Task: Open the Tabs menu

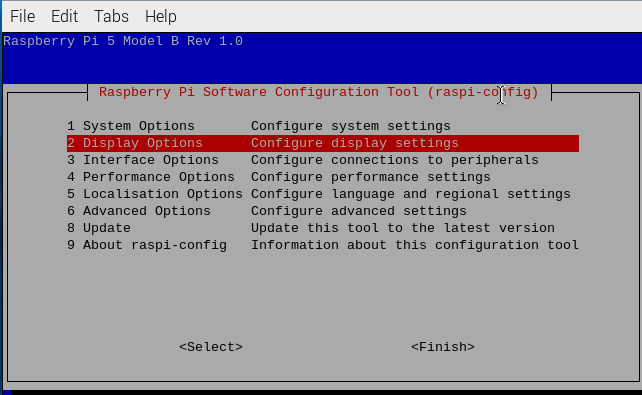Action: pos(111,17)
